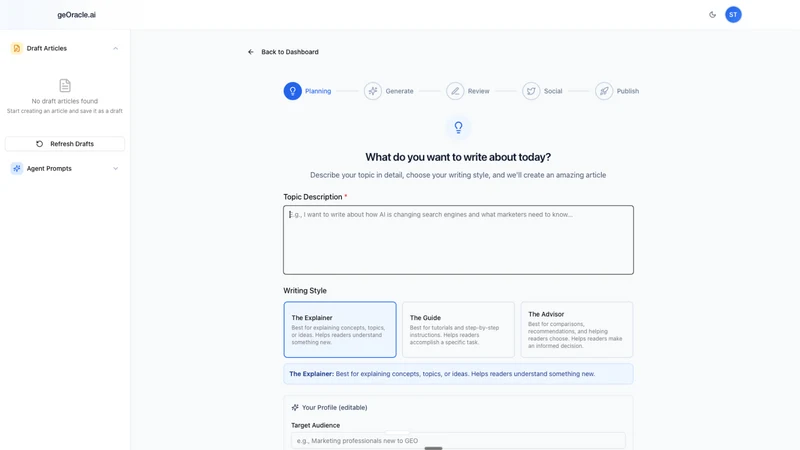The image size is (800, 450).
Task: Click the empty drafts file icon
Action: (x=65, y=85)
